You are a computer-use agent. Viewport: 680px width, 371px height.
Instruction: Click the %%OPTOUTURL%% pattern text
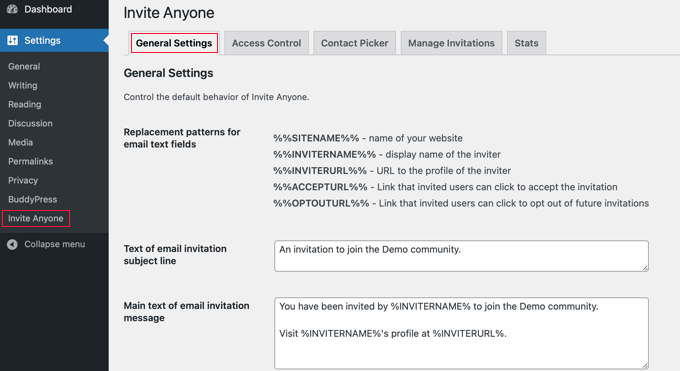321,203
